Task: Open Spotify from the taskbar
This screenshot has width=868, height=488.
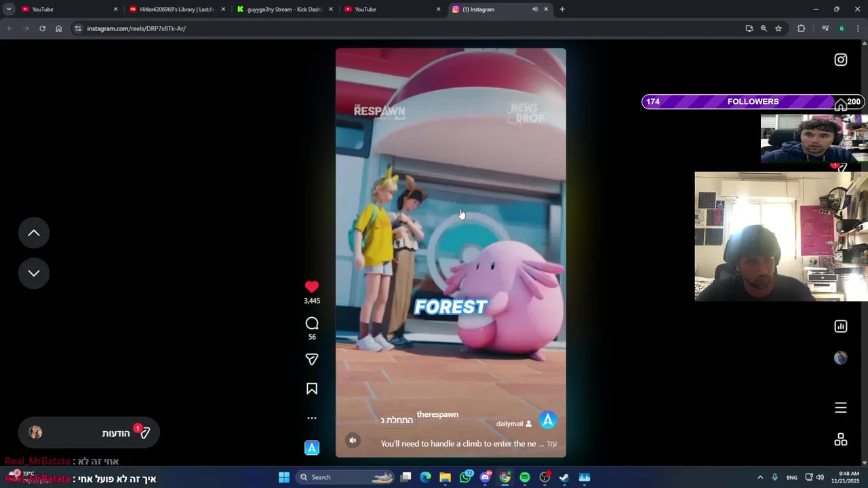Action: [x=525, y=477]
